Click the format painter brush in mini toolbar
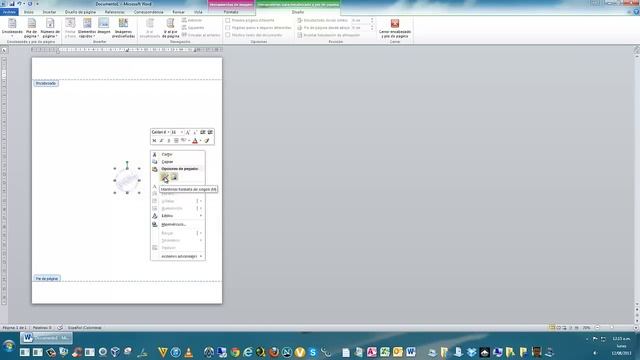Viewport: 640px width, 360px height. point(207,140)
